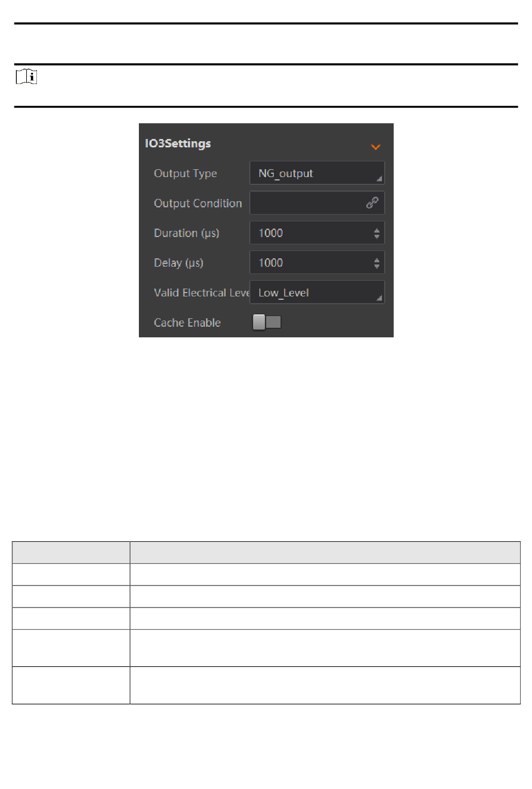
Task: Click the Output Type dropdown corner arrow
Action: pyautogui.click(x=379, y=179)
